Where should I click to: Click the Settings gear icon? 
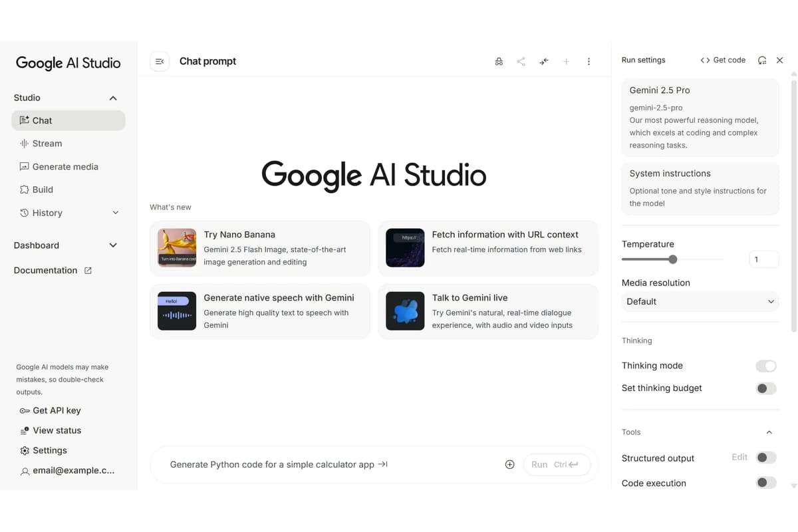coord(25,451)
